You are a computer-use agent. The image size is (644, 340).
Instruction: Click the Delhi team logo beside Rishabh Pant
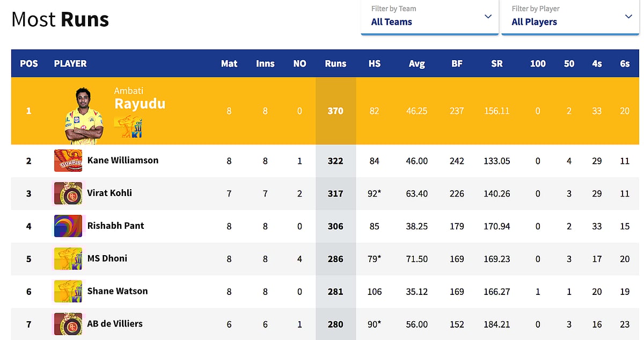(68, 226)
